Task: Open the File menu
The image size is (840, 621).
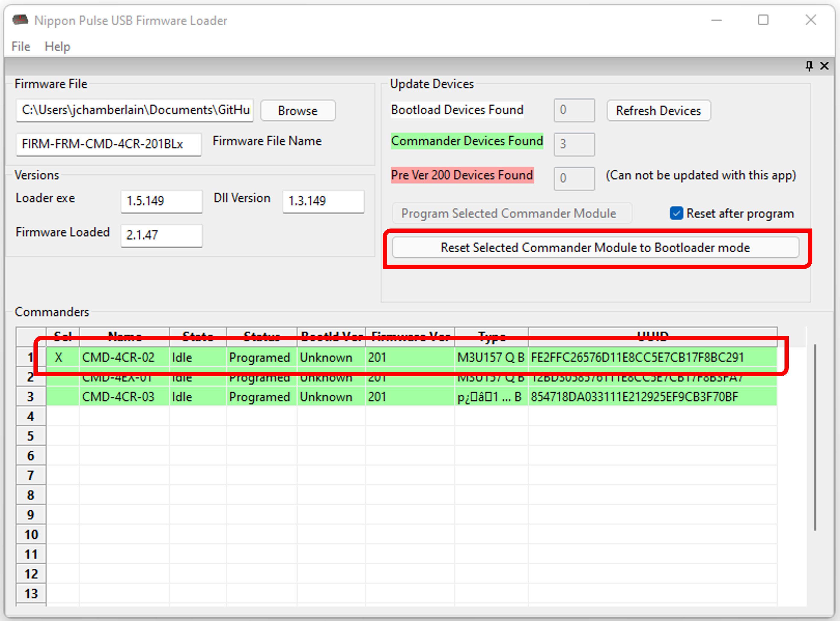Action: [x=21, y=47]
